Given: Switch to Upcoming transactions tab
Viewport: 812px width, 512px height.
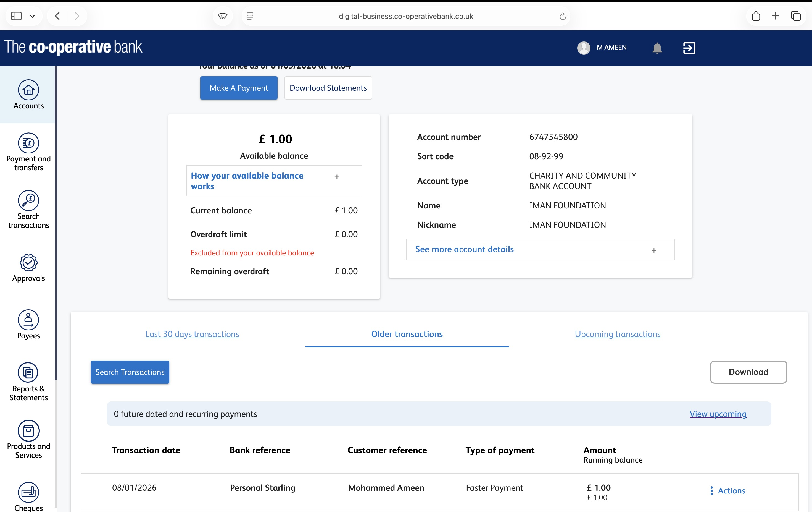Looking at the screenshot, I should [618, 334].
